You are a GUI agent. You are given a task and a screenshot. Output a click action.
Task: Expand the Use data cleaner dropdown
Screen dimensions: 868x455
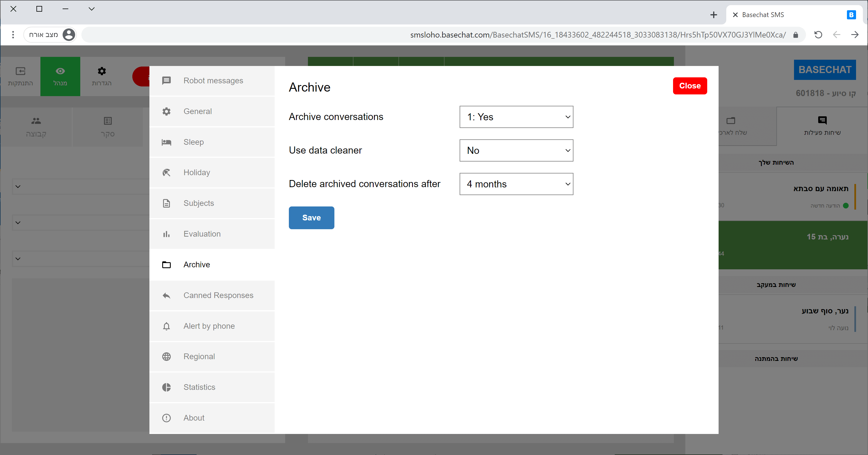pos(516,150)
